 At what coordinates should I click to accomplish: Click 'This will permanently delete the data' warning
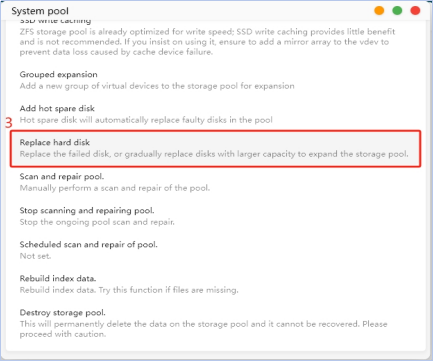pyautogui.click(x=203, y=329)
